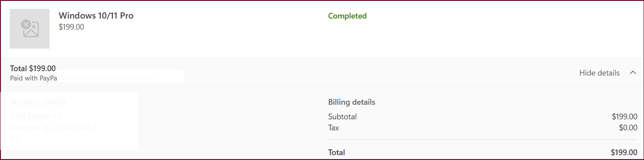644x160 pixels.
Task: Click the bold final total amount $199.00
Action: (624, 152)
